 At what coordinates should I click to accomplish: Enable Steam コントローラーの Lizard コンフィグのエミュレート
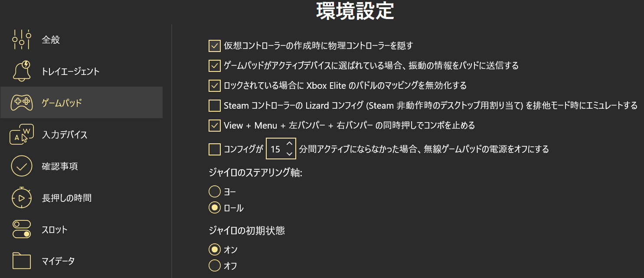pos(214,105)
